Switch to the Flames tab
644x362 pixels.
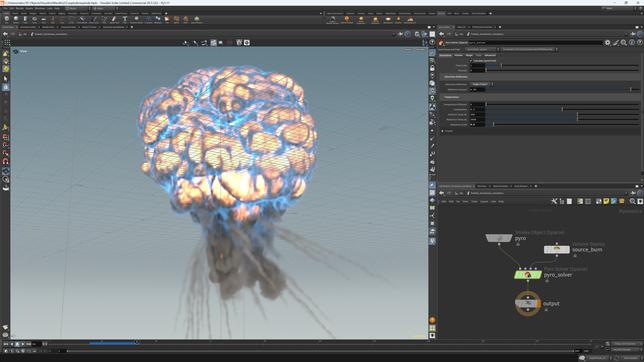point(458,55)
